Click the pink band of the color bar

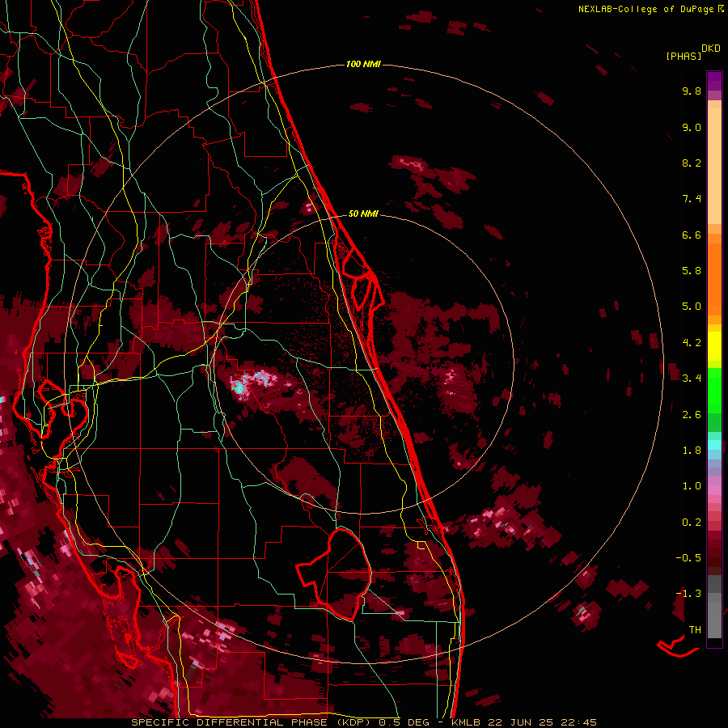(x=714, y=490)
